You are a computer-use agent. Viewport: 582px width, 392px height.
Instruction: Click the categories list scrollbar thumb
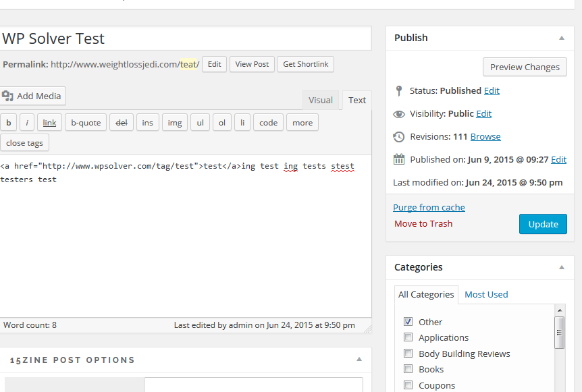(x=559, y=333)
